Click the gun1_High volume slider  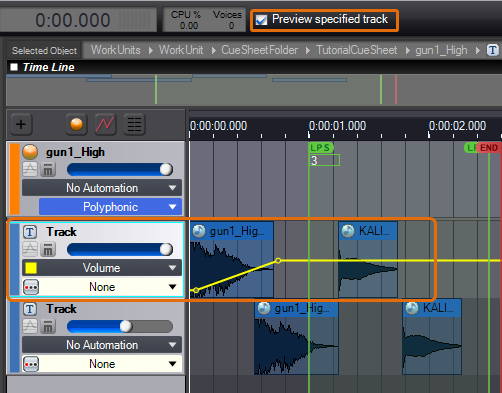[120, 169]
